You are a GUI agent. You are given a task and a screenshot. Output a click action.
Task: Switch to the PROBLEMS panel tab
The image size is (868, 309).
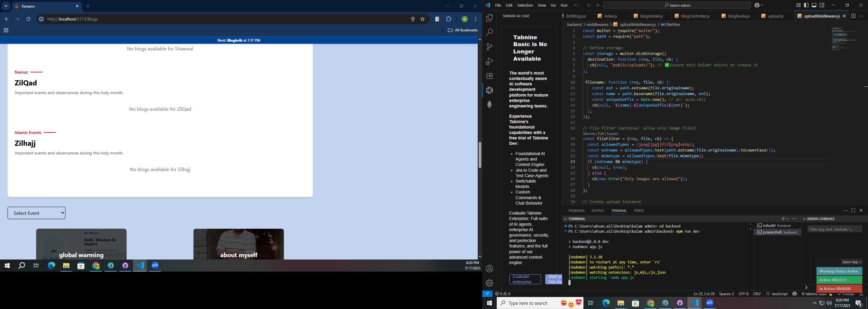click(x=576, y=211)
